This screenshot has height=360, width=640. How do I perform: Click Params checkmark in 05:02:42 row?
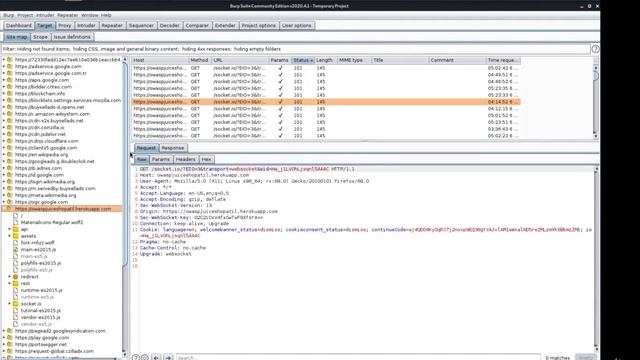(280, 68)
